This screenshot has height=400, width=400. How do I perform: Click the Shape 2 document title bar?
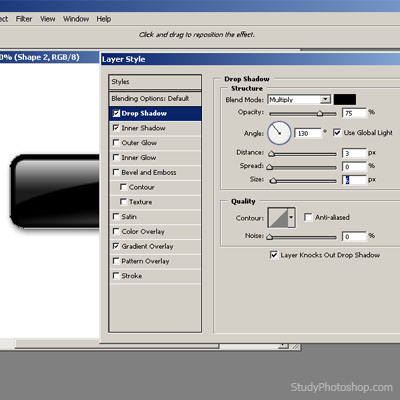(x=49, y=57)
